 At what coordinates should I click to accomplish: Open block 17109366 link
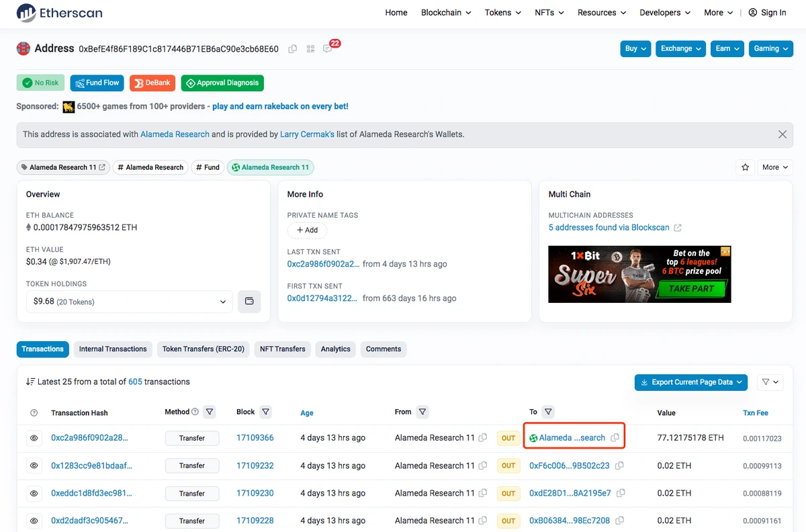tap(255, 438)
